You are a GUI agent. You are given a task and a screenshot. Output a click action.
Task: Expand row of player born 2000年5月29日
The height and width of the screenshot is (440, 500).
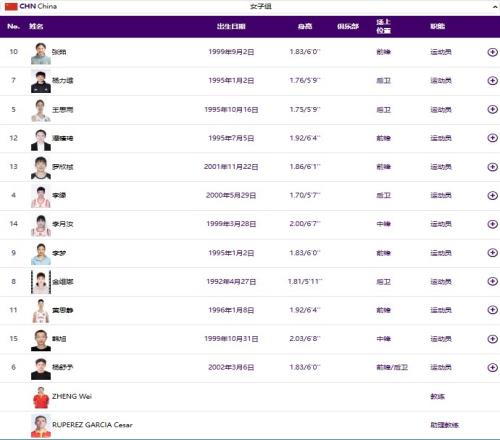(492, 195)
